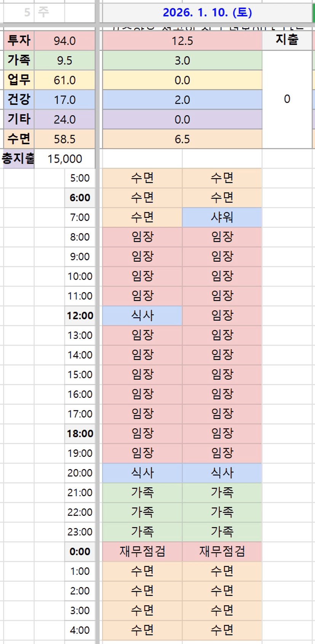
Task: Click the 총지출 label cell
Action: tap(18, 159)
